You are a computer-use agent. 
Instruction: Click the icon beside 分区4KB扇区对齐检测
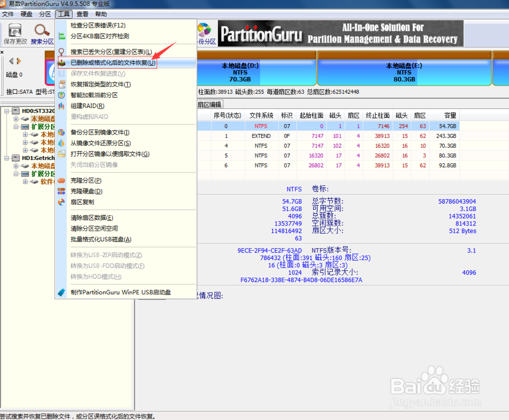[x=62, y=36]
